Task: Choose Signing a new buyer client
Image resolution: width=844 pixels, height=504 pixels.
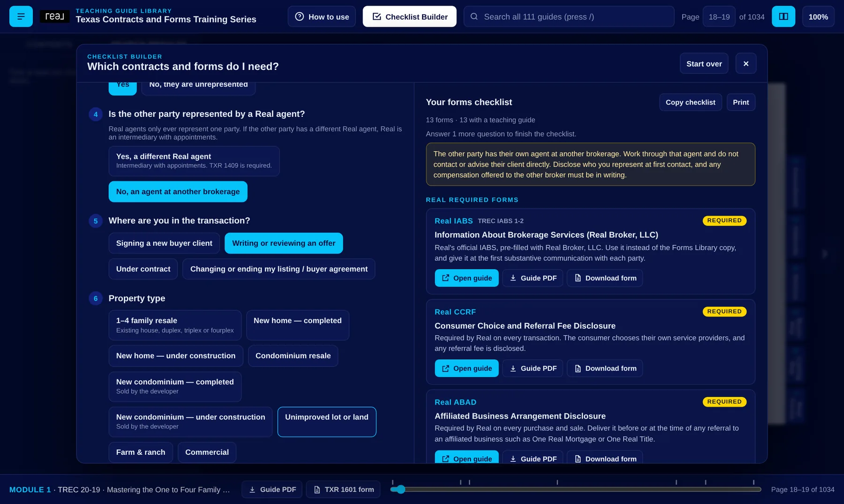Action: click(x=164, y=243)
